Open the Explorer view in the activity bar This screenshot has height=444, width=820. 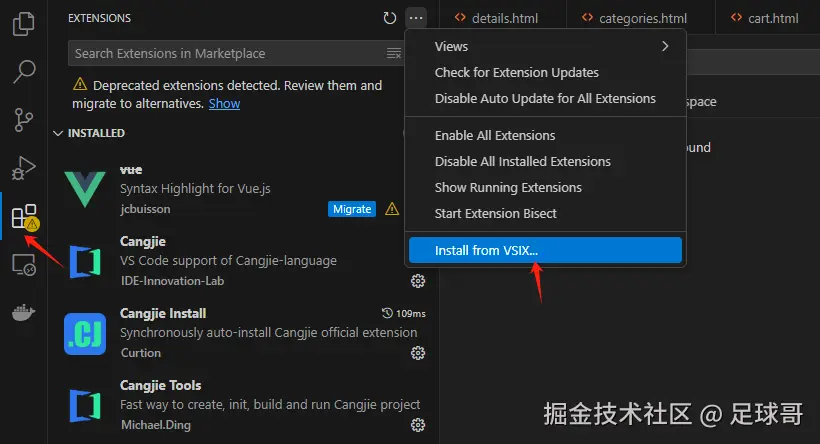click(24, 24)
